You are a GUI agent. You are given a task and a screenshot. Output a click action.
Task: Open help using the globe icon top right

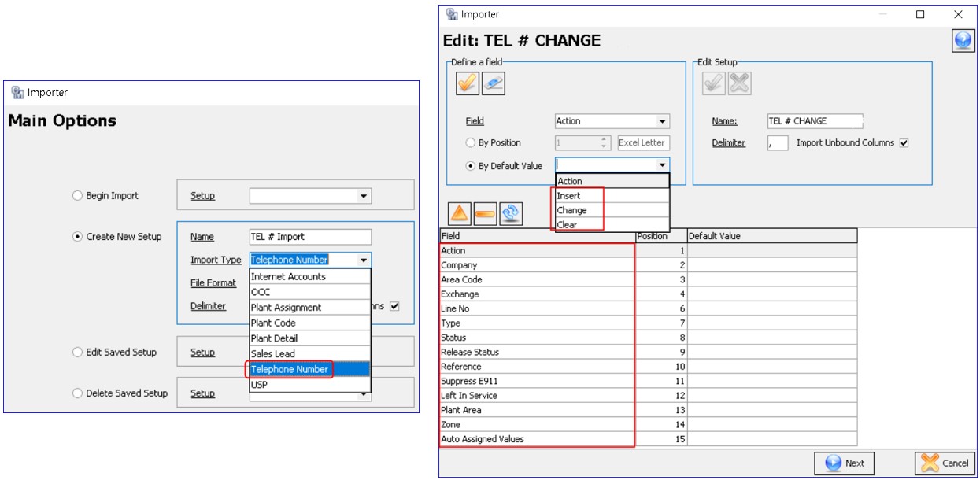[x=965, y=41]
